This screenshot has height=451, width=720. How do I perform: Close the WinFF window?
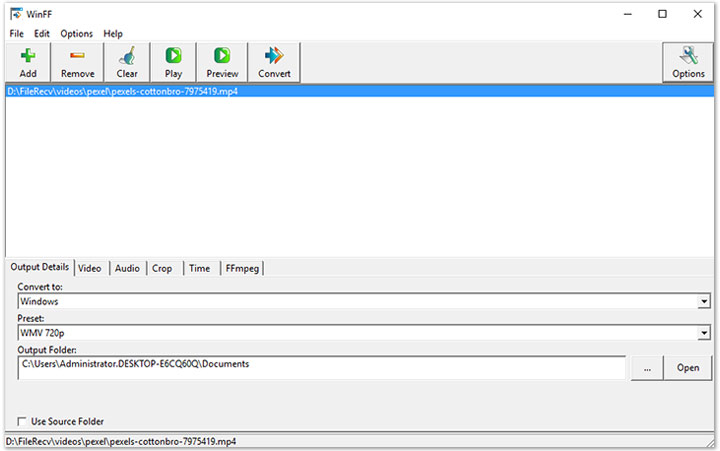(x=698, y=14)
